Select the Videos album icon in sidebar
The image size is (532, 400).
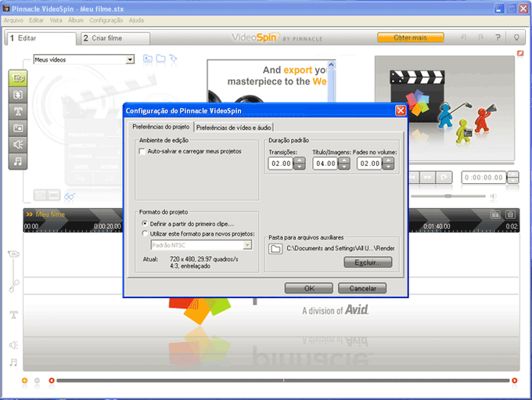click(x=18, y=79)
